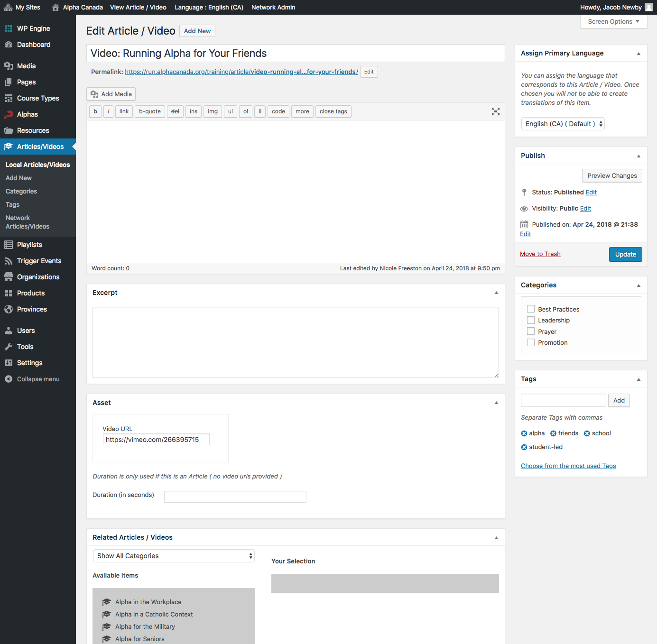Open Network Admin menu
This screenshot has width=657, height=644.
(273, 7)
